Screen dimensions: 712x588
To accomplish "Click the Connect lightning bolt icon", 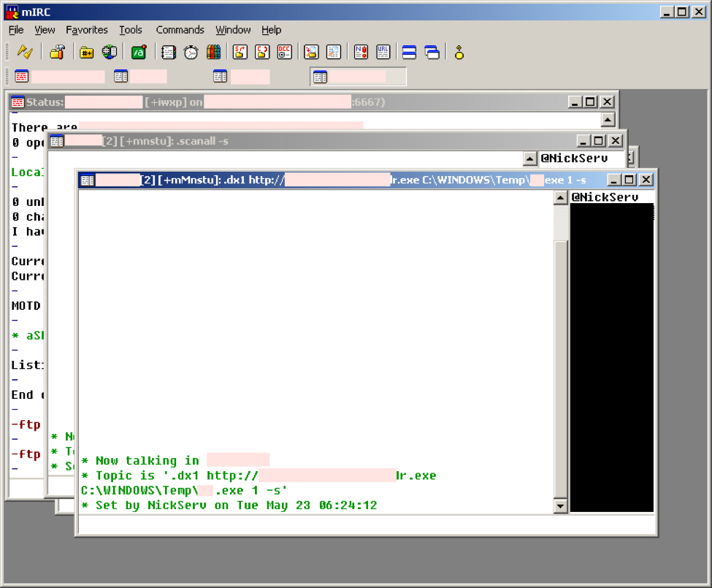I will click(x=25, y=52).
